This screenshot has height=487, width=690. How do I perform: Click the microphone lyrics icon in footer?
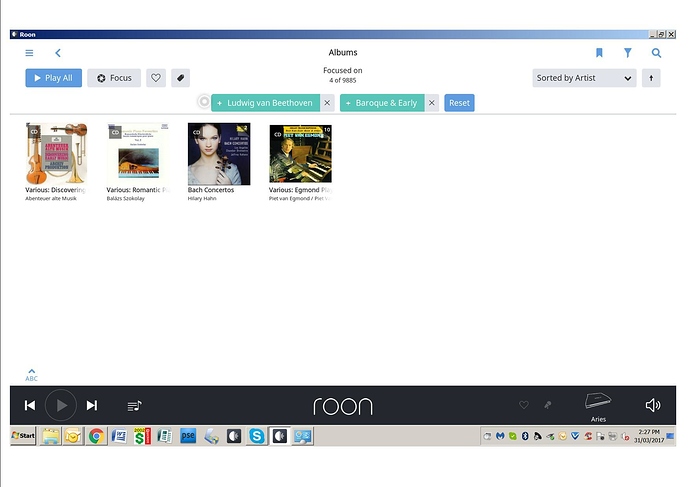pos(548,405)
